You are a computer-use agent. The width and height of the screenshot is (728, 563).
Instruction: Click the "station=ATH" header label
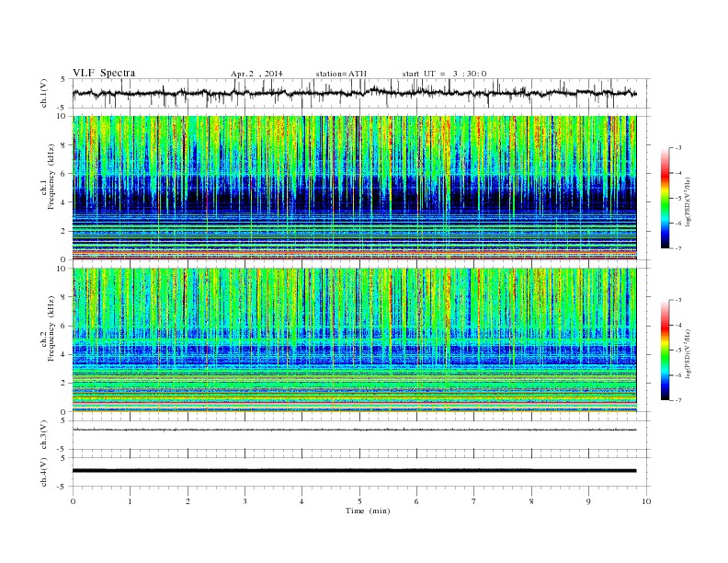341,74
